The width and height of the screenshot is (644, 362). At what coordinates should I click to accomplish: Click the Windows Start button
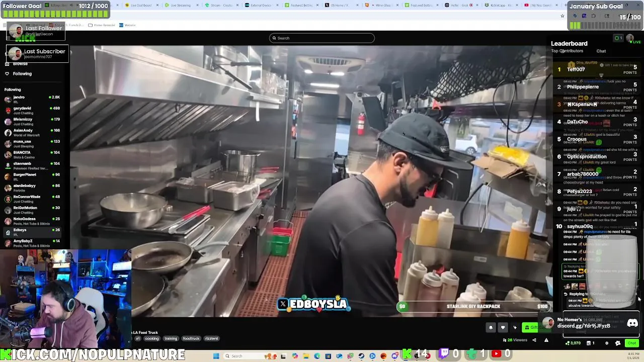(216, 356)
